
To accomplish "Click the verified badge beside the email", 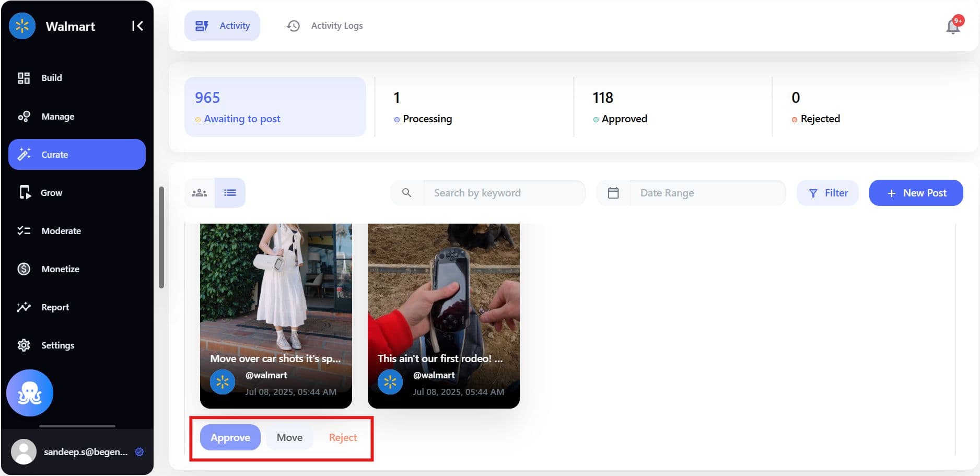I will coord(139,452).
